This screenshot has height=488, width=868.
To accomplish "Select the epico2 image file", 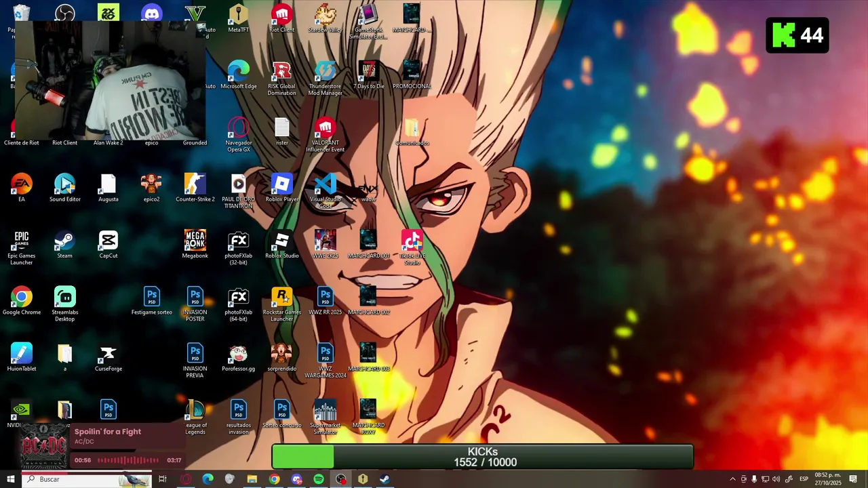I will (x=151, y=188).
